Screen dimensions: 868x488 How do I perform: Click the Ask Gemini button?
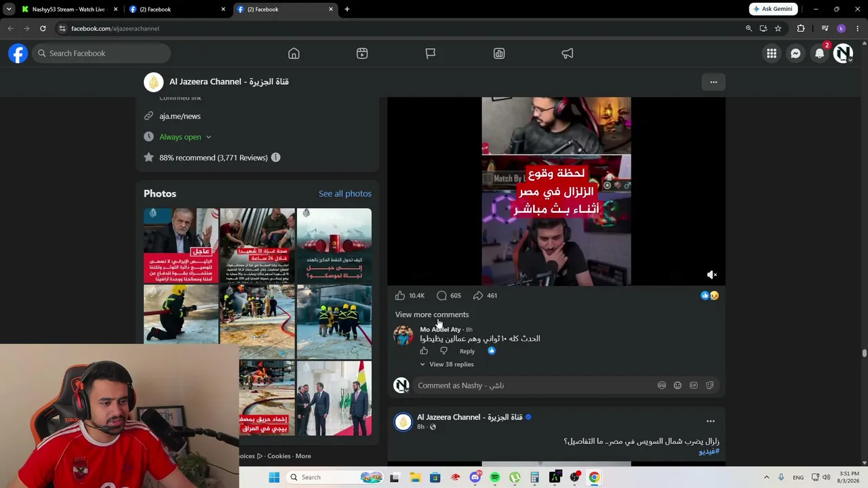773,9
